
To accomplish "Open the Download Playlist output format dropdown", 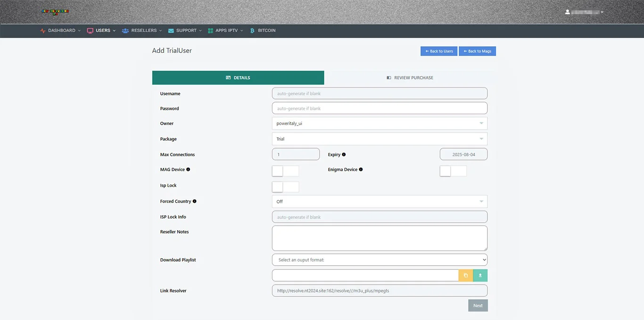I will (x=380, y=260).
